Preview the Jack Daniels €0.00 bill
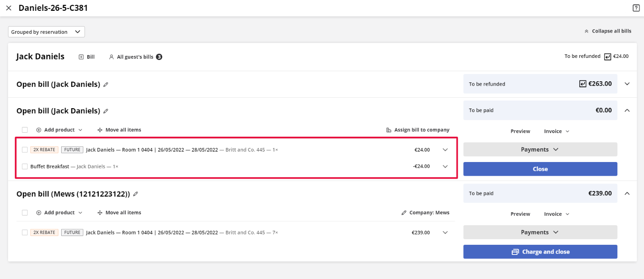This screenshot has height=279, width=644. coord(520,131)
